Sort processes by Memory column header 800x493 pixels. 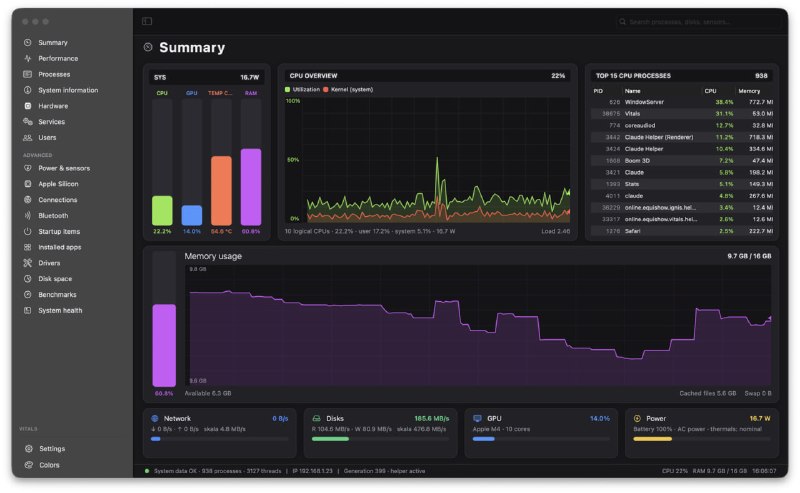tap(749, 91)
